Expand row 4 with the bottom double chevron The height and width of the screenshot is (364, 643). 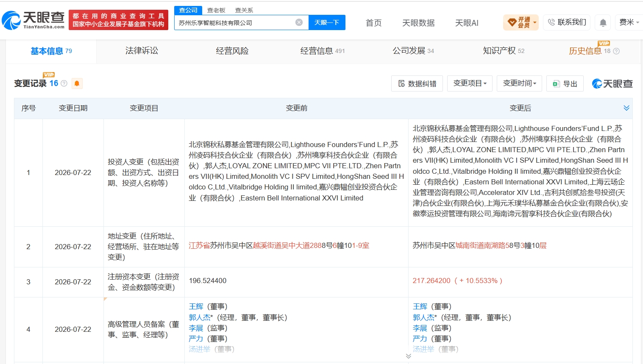(408, 356)
